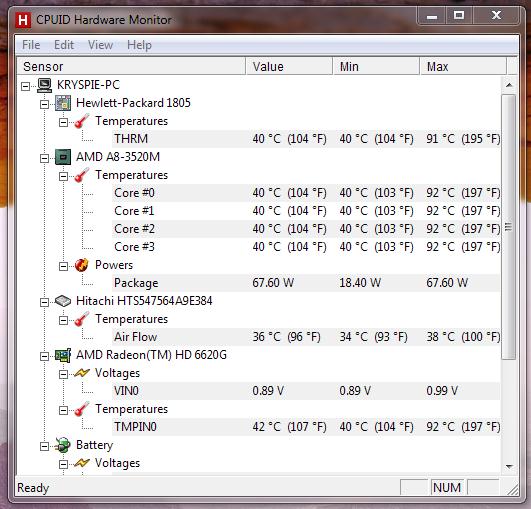Collapse the AMD Radeon HD 6620G node

(x=44, y=356)
